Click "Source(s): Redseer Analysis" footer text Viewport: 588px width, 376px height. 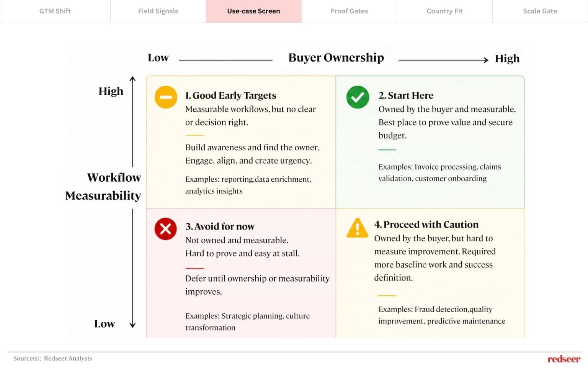pyautogui.click(x=52, y=358)
